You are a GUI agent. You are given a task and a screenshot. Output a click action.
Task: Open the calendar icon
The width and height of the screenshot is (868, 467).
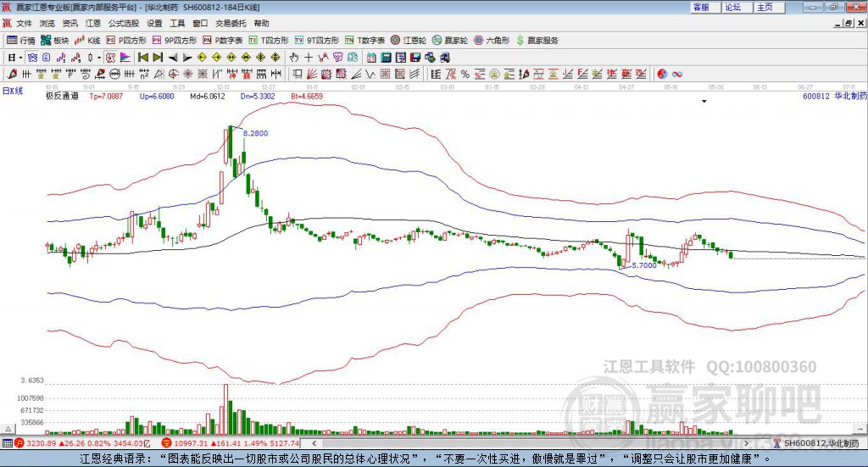371,58
